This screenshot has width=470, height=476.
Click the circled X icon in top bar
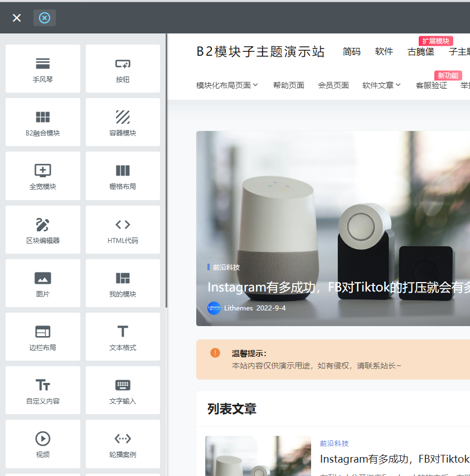tap(45, 18)
